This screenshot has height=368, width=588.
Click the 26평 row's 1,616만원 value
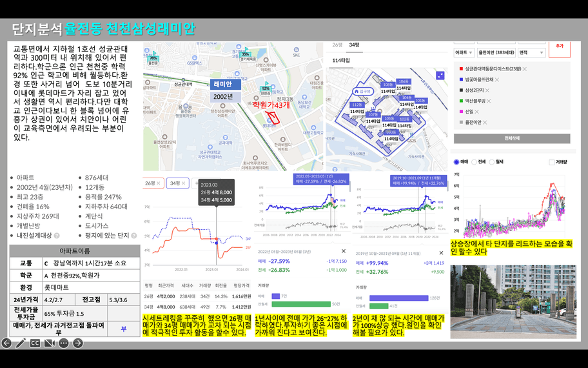[x=241, y=296]
